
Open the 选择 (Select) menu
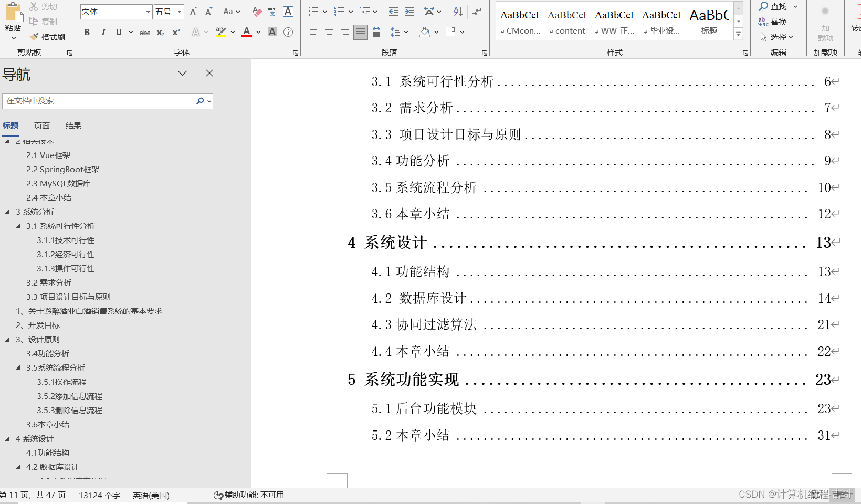776,37
